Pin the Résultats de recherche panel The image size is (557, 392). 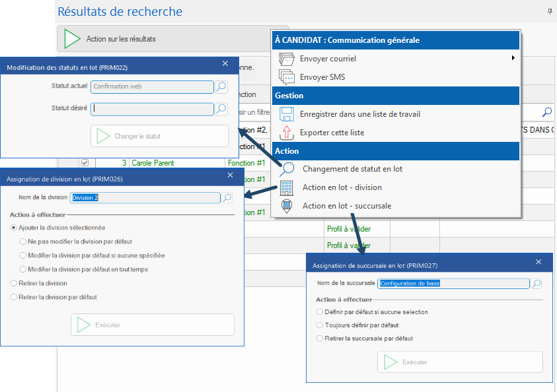click(x=550, y=12)
